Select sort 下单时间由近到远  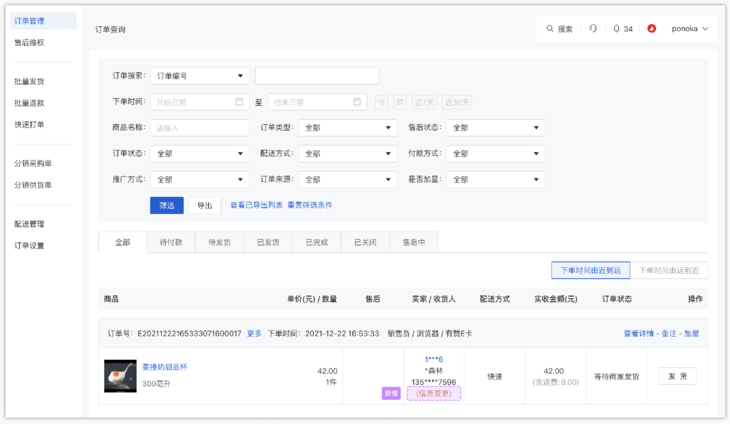[x=590, y=270]
